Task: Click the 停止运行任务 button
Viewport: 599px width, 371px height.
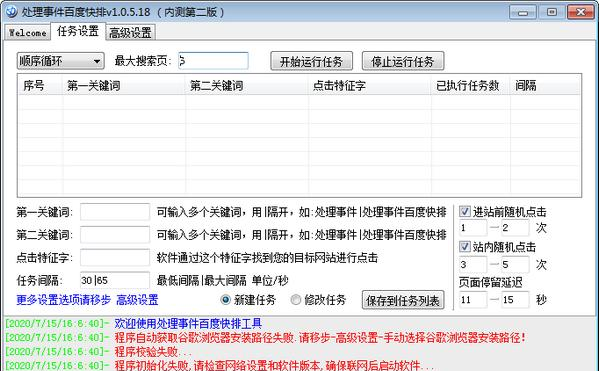Action: [x=403, y=61]
